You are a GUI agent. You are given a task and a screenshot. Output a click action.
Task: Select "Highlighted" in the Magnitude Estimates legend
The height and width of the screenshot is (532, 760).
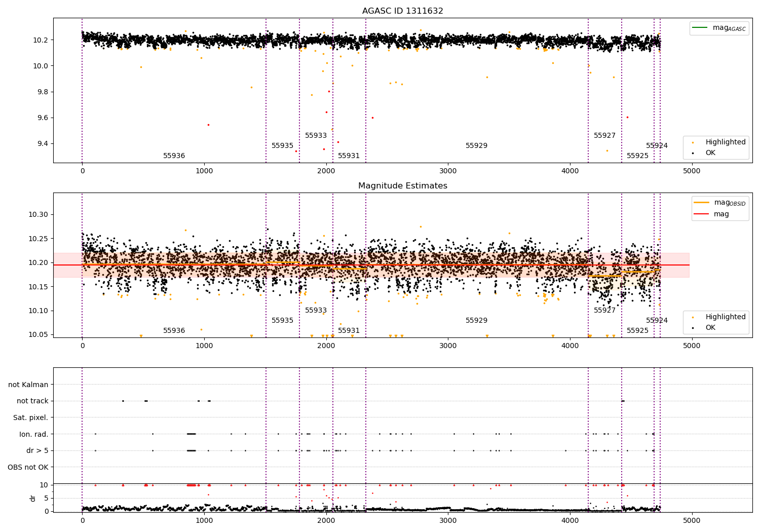click(726, 317)
